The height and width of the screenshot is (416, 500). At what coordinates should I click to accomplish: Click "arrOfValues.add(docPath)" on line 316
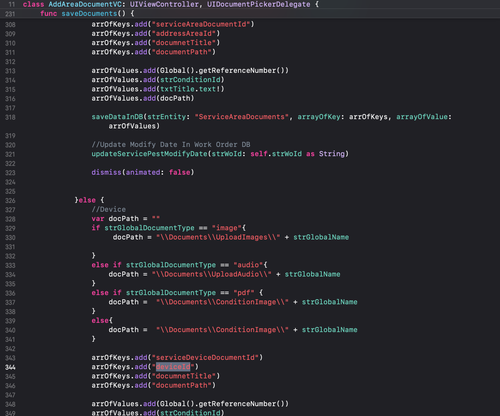[x=143, y=98]
